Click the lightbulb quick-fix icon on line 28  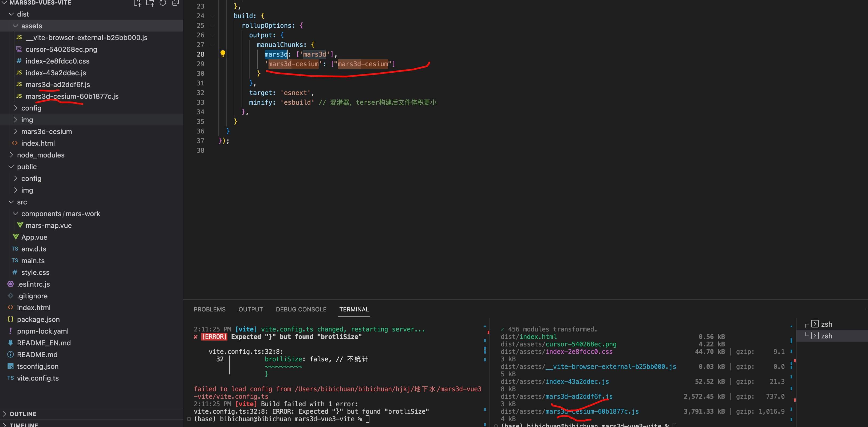point(223,54)
